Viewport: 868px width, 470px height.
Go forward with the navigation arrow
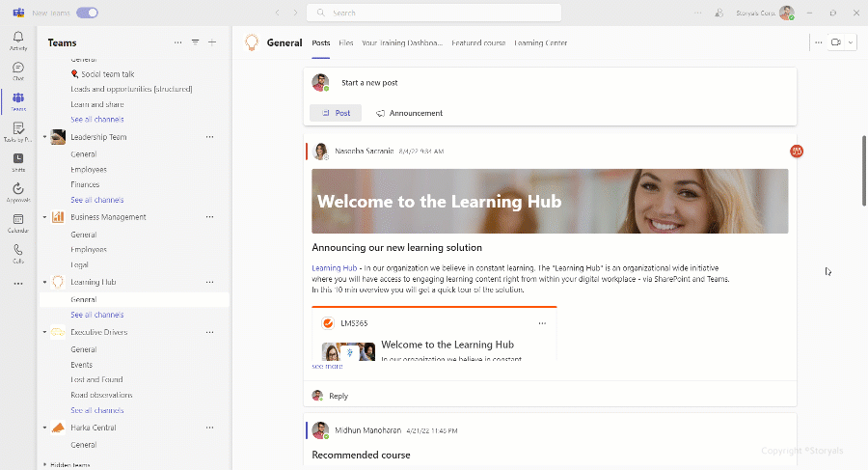point(295,13)
